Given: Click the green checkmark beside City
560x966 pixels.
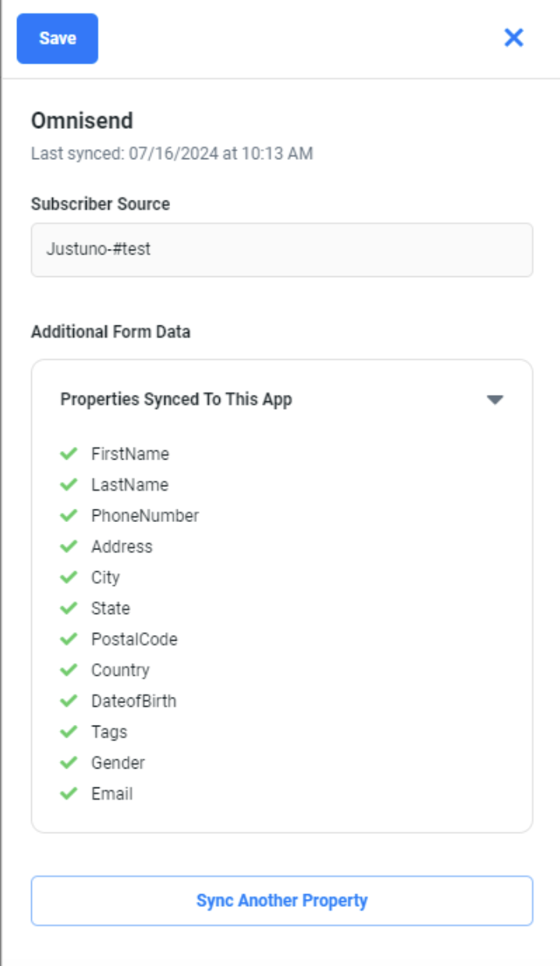Looking at the screenshot, I should click(69, 577).
